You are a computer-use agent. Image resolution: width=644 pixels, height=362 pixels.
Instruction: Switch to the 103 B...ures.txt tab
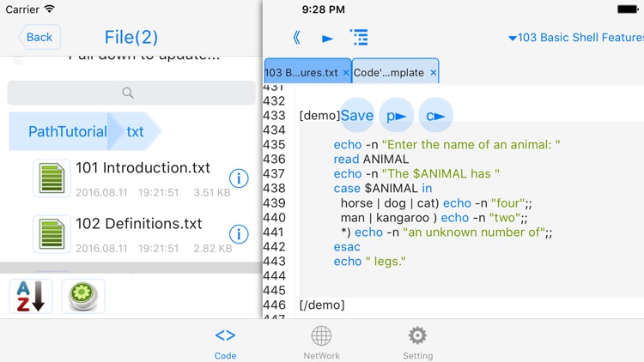pos(301,73)
